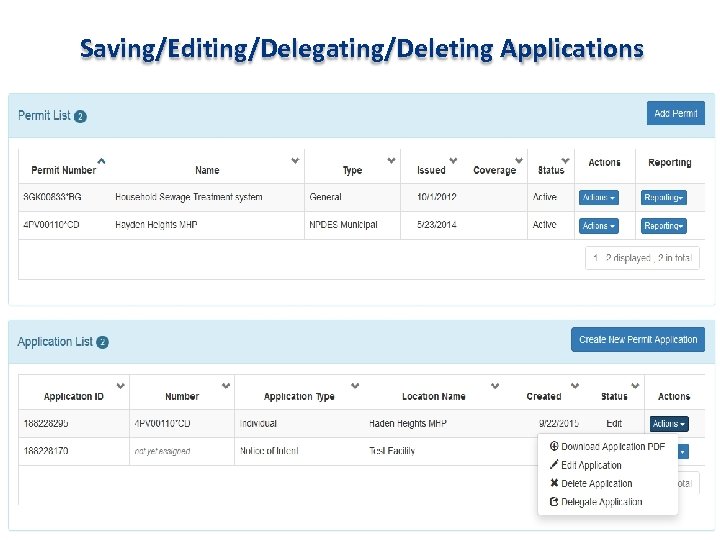Open Reporting dropdown for Hayden Heights MHP permit
720x540 pixels.
point(664,226)
